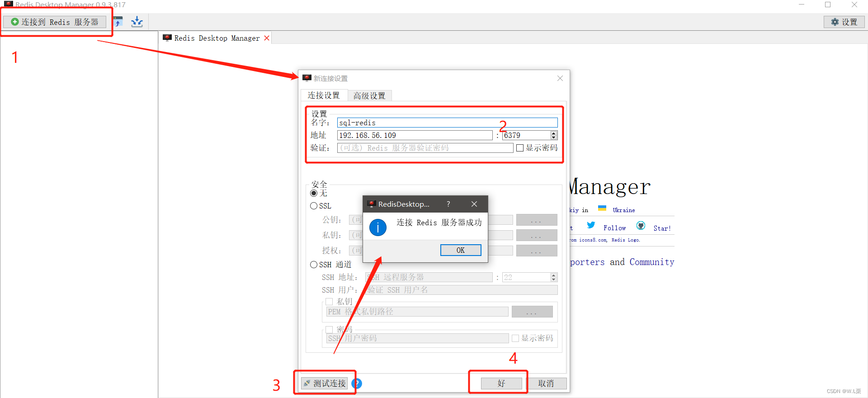Increase the SSH port 22 with up arrow
The width and height of the screenshot is (868, 398).
tap(554, 275)
